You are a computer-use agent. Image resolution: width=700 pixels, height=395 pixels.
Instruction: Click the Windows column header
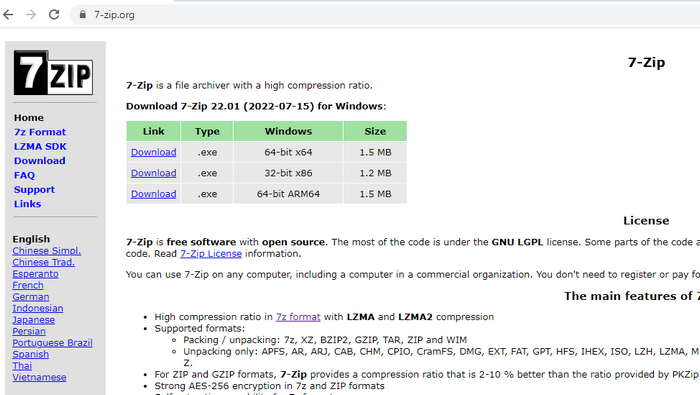(288, 131)
